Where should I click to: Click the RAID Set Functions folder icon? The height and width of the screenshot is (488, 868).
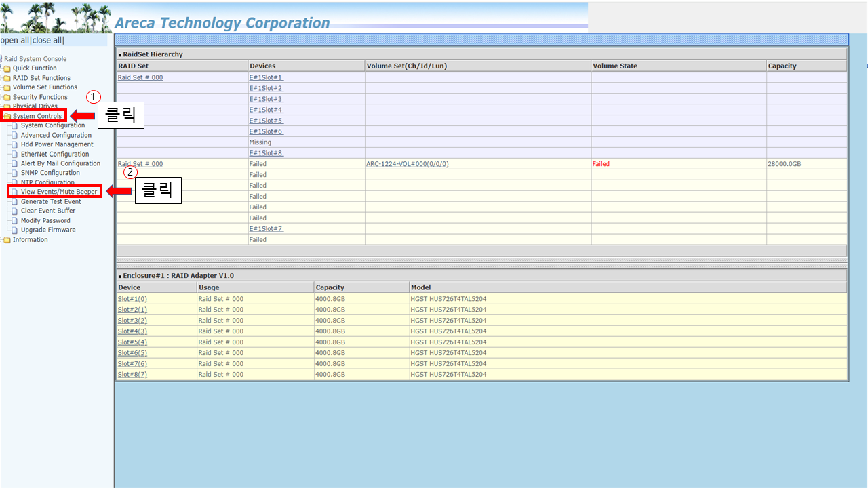click(7, 78)
